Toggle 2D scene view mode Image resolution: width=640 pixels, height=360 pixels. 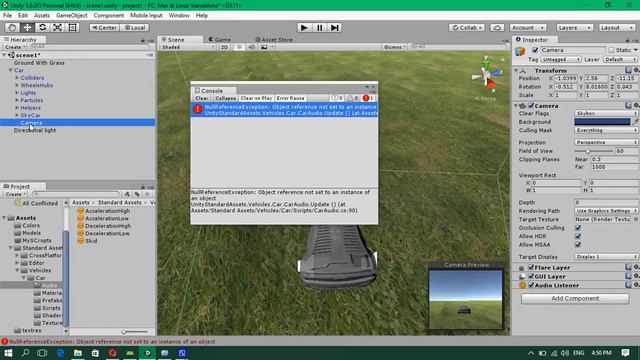(224, 47)
